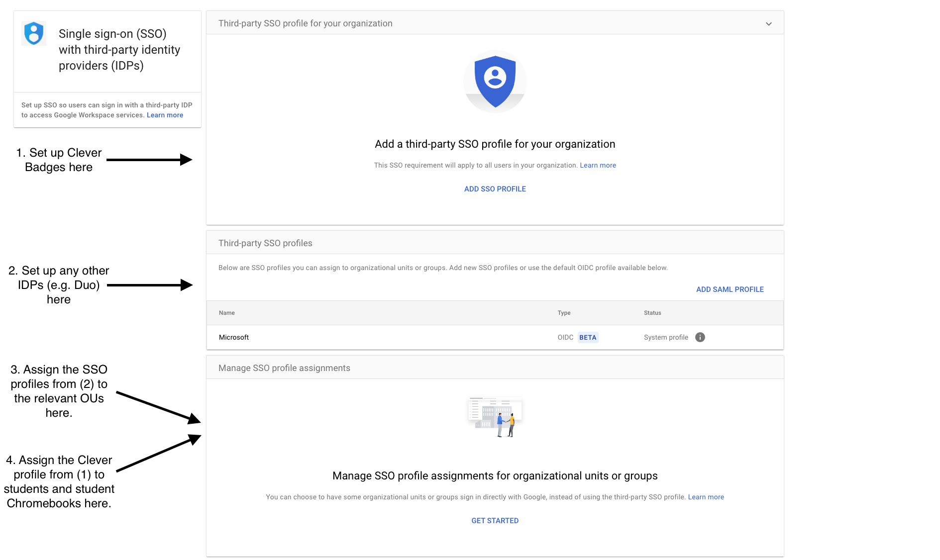Viewport: 940px width, 560px height.
Task: Open Learn more link in the sidebar description
Action: tap(164, 115)
